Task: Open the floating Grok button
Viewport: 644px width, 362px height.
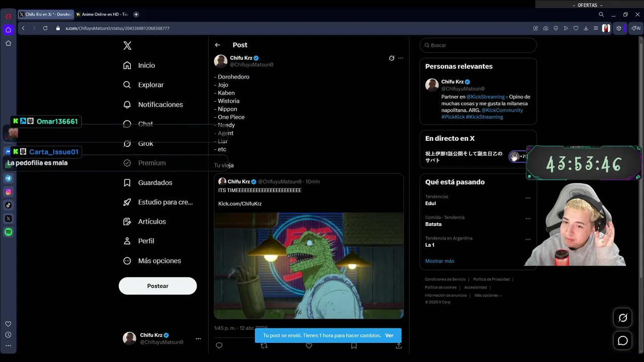Action: 623,318
